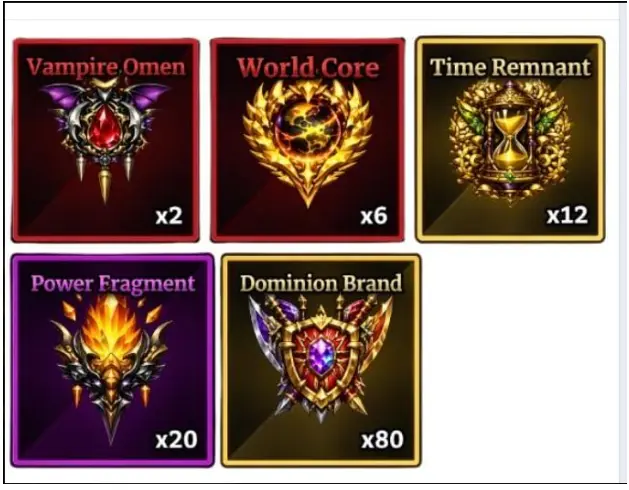Click the x2 quantity on Vampire Omen

(x=169, y=216)
